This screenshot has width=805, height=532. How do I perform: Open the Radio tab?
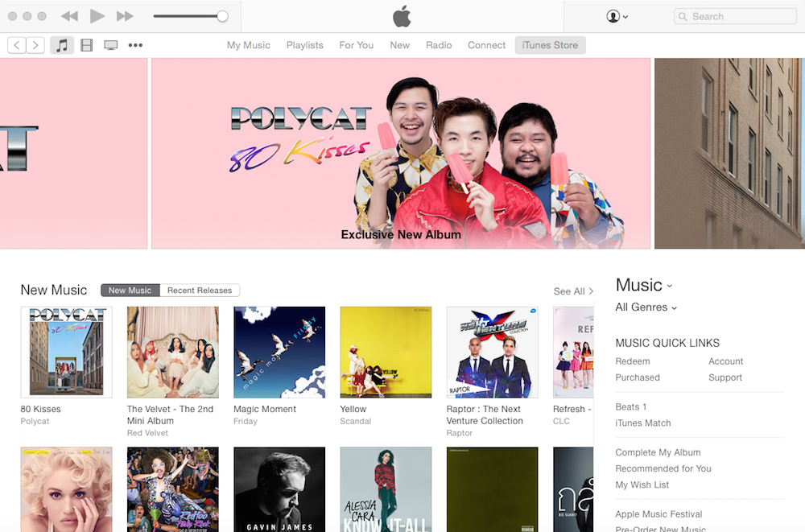(439, 45)
